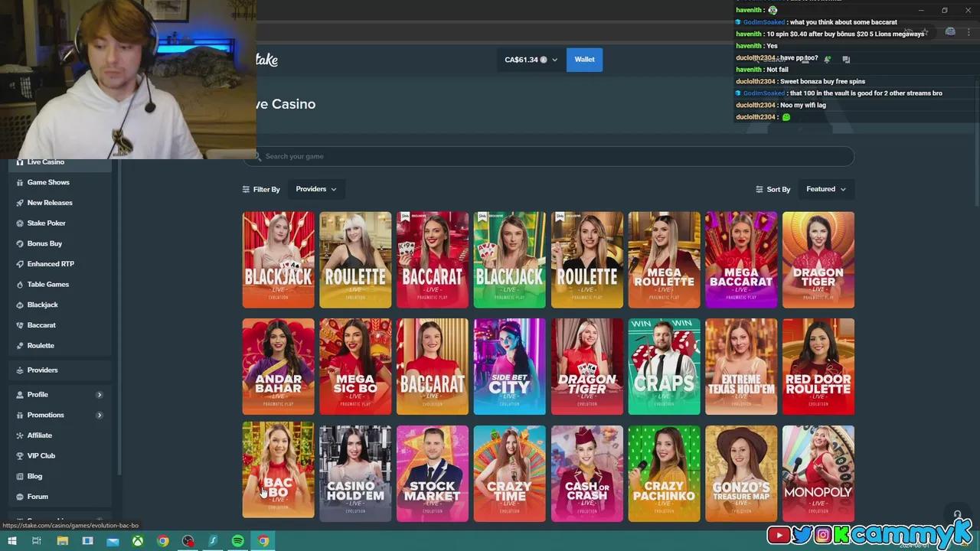Viewport: 980px width, 551px height.
Task: Click the Forum chat bubble icon
Action: tap(20, 497)
